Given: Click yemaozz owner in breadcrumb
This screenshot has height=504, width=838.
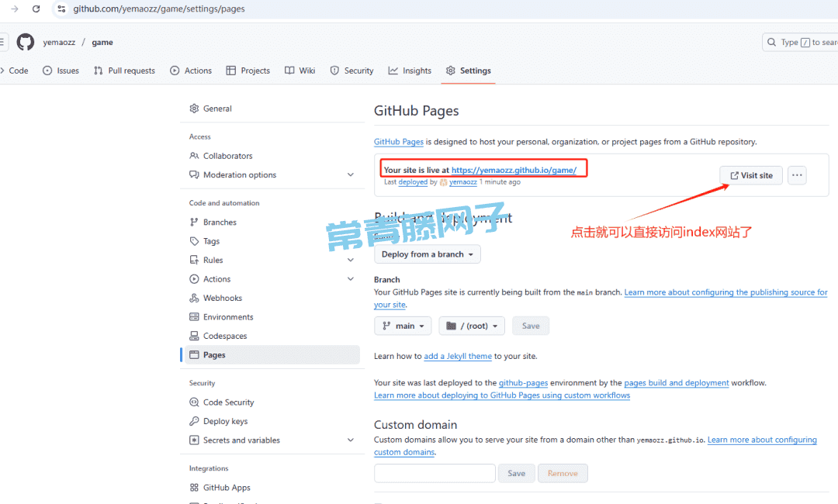Looking at the screenshot, I should click(x=59, y=42).
